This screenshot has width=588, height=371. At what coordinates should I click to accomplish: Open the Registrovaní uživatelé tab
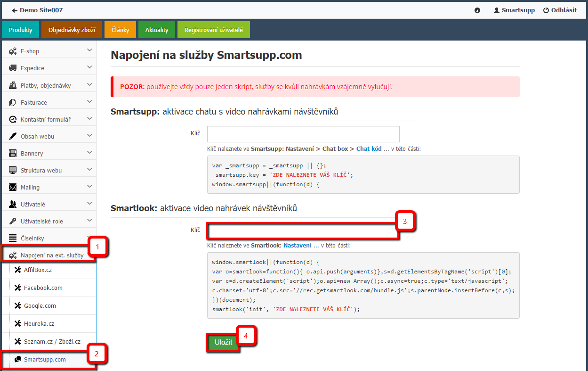tap(214, 30)
